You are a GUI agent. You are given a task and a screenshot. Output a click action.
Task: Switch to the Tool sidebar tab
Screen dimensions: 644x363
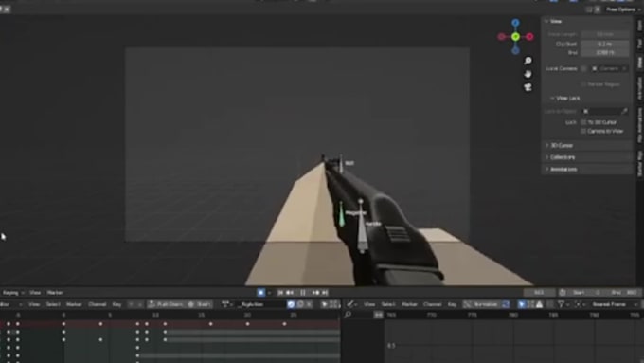(639, 44)
